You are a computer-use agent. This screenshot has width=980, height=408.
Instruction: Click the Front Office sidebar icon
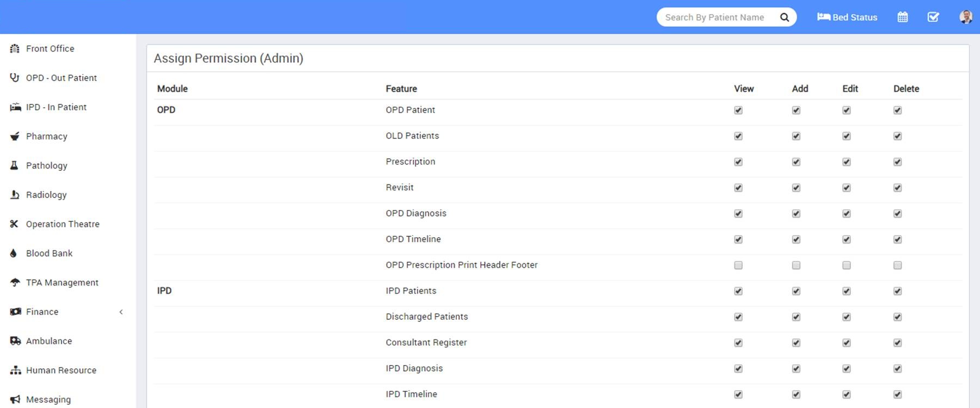click(15, 48)
